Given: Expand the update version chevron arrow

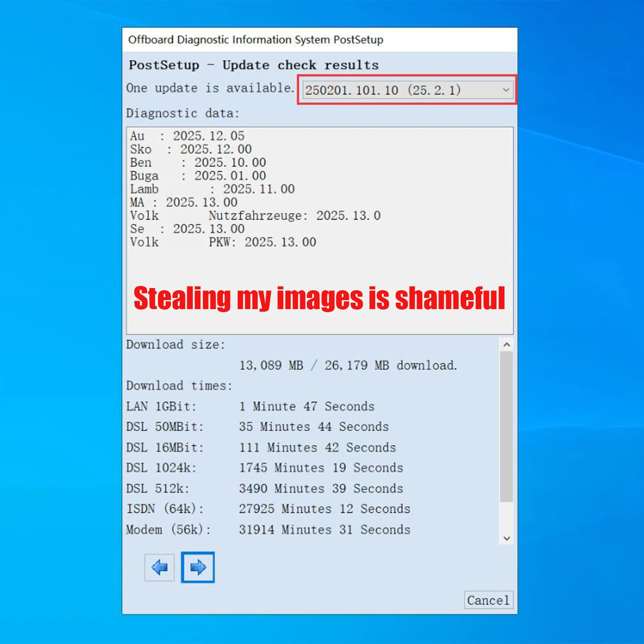Looking at the screenshot, I should (x=506, y=90).
